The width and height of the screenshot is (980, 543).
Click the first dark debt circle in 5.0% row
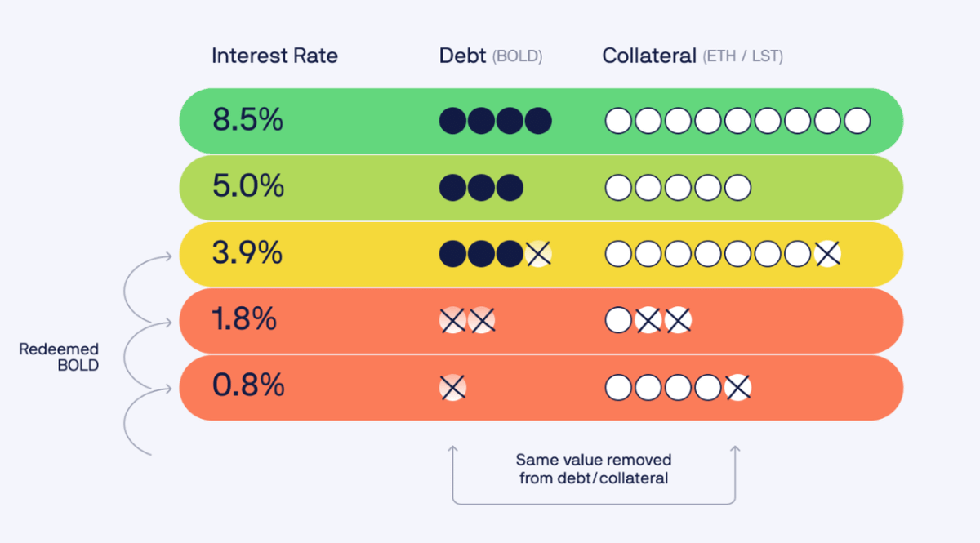[x=452, y=188]
